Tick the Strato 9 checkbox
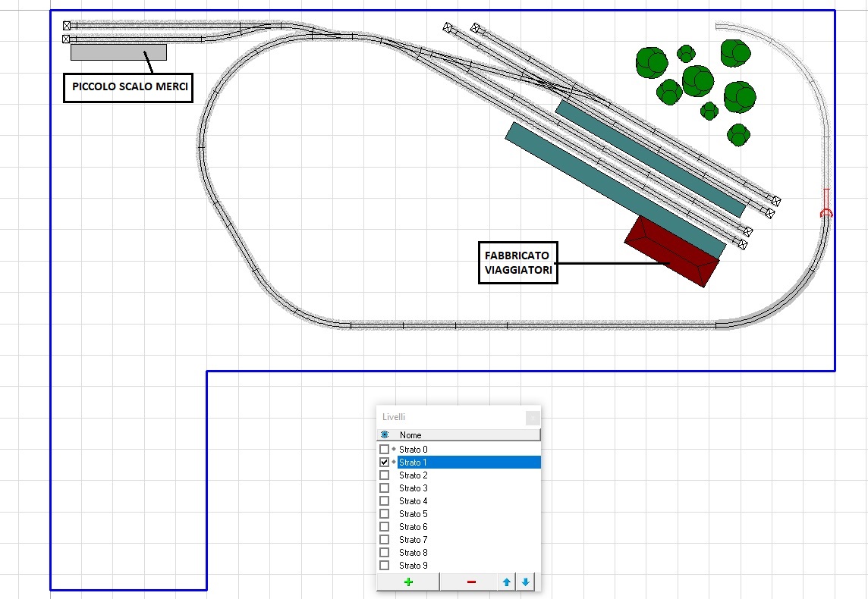Image resolution: width=868 pixels, height=599 pixels. point(385,566)
